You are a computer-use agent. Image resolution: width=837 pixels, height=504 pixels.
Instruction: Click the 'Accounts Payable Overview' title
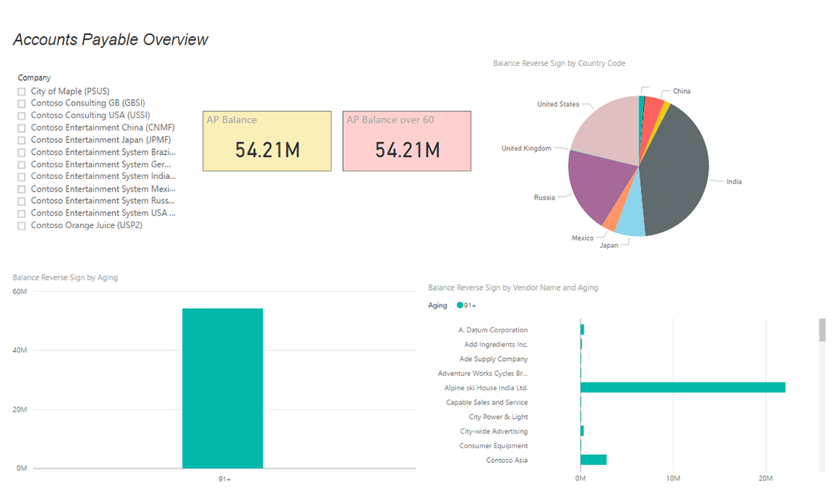point(110,40)
